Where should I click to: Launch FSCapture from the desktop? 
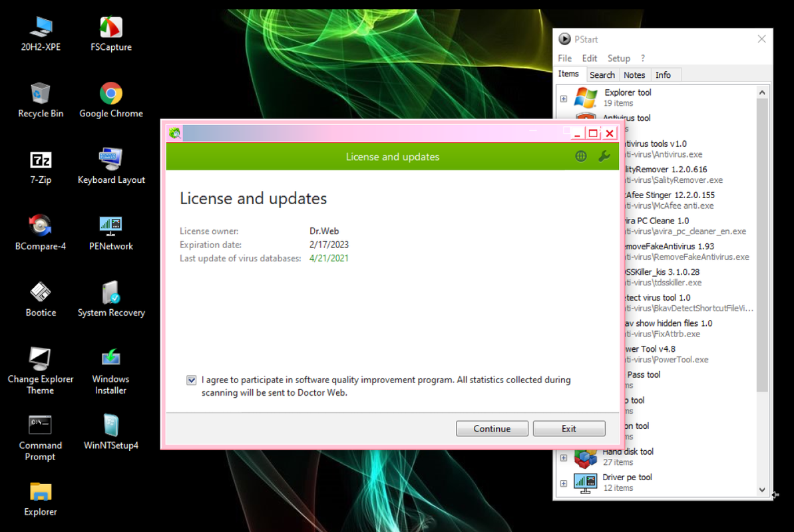click(x=111, y=34)
